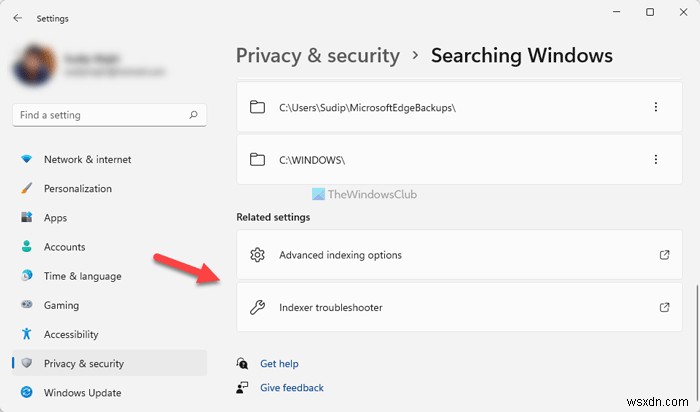Click the Find a setting search box

pyautogui.click(x=100, y=115)
